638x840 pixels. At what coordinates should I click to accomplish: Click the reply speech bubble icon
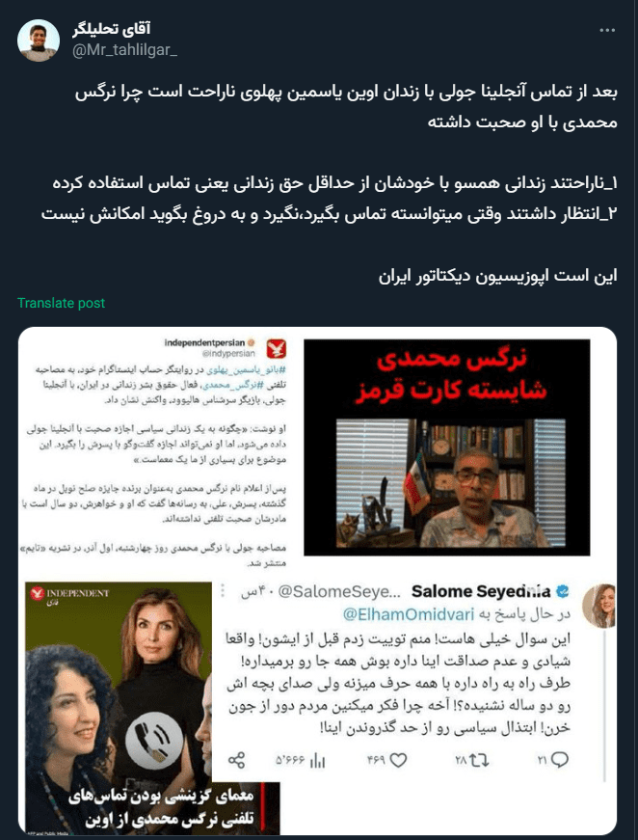pyautogui.click(x=560, y=759)
